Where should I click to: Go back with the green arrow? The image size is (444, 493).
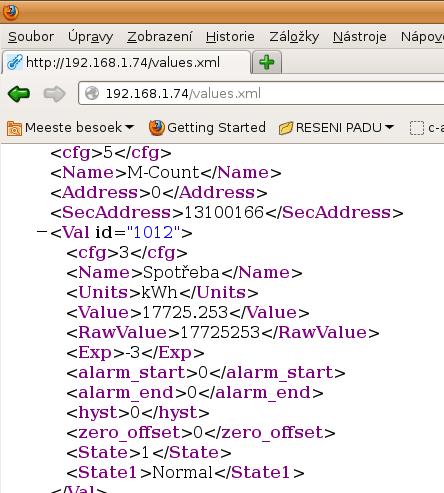[x=19, y=94]
